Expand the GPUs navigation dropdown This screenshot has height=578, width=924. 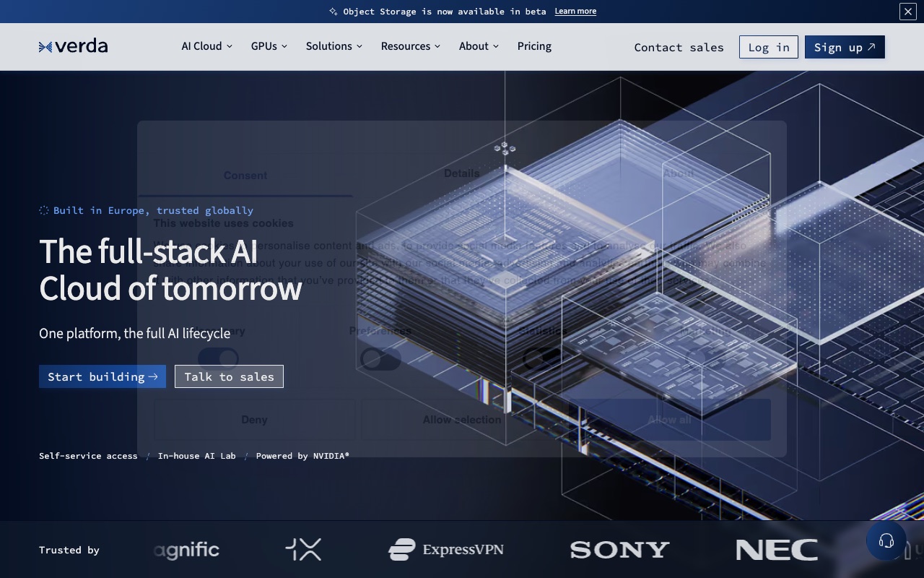pos(269,46)
